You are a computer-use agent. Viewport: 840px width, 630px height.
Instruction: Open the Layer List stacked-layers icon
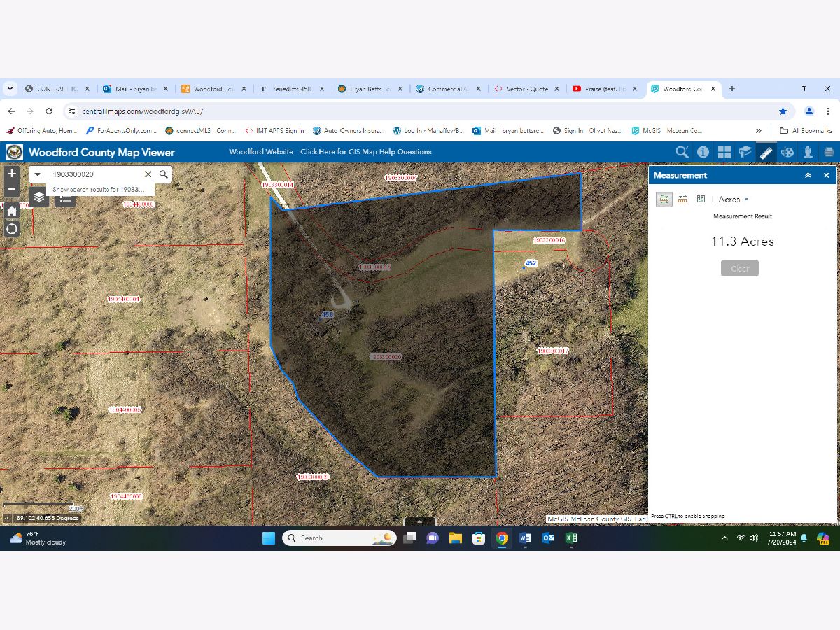pyautogui.click(x=39, y=197)
